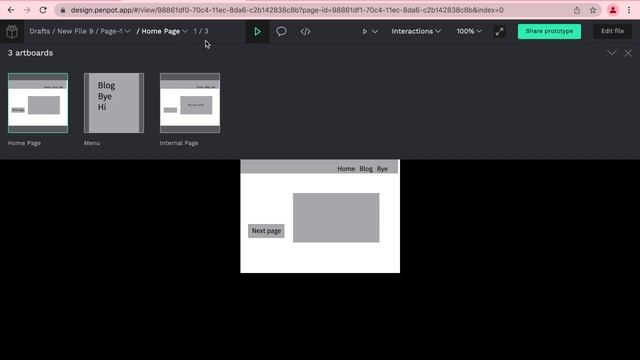640x360 pixels.
Task: Open the code inspect mode icon
Action: tap(305, 31)
